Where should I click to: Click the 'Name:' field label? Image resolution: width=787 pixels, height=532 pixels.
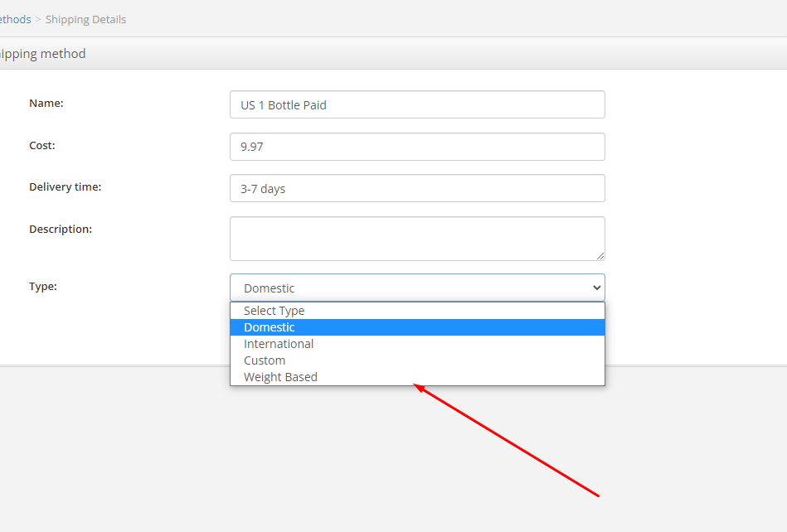(46, 104)
